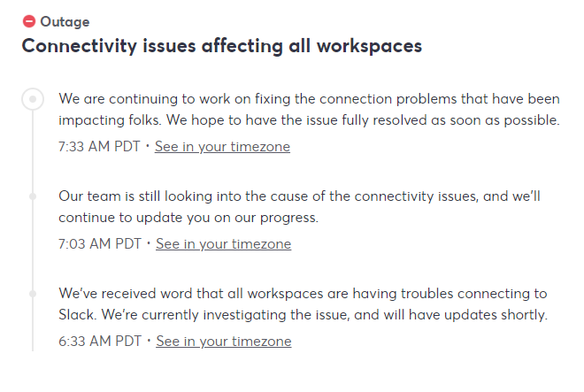Click the 6:33 AM PDT timestamp
This screenshot has width=584, height=392.
99,342
